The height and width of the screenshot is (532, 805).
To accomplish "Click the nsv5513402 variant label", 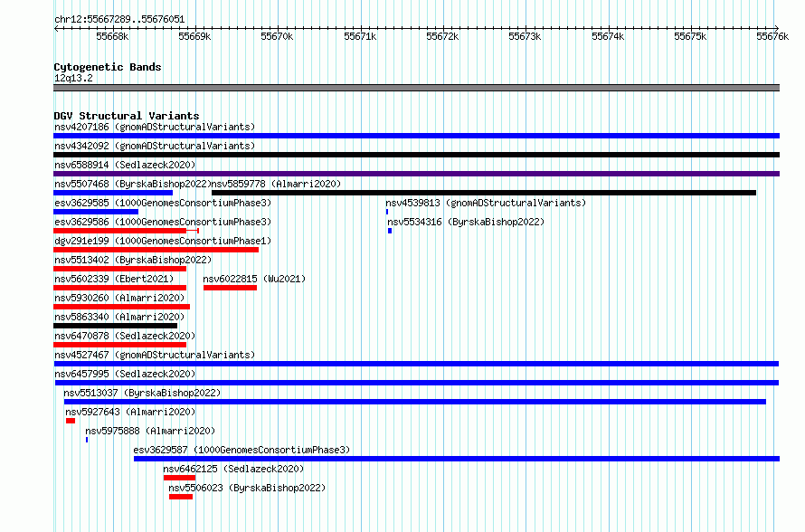I will 133,260.
